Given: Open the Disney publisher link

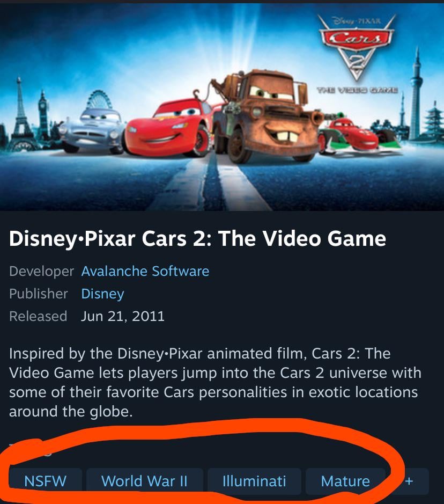Looking at the screenshot, I should [x=102, y=294].
